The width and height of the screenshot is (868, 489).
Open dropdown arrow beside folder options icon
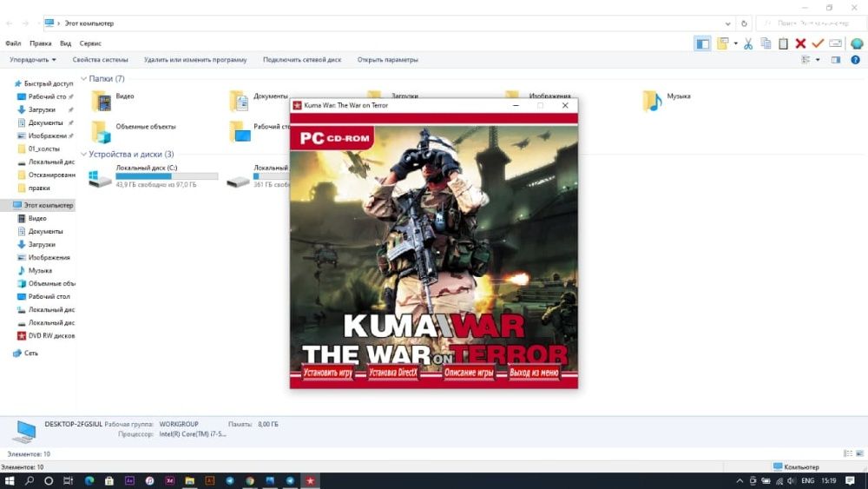point(736,43)
